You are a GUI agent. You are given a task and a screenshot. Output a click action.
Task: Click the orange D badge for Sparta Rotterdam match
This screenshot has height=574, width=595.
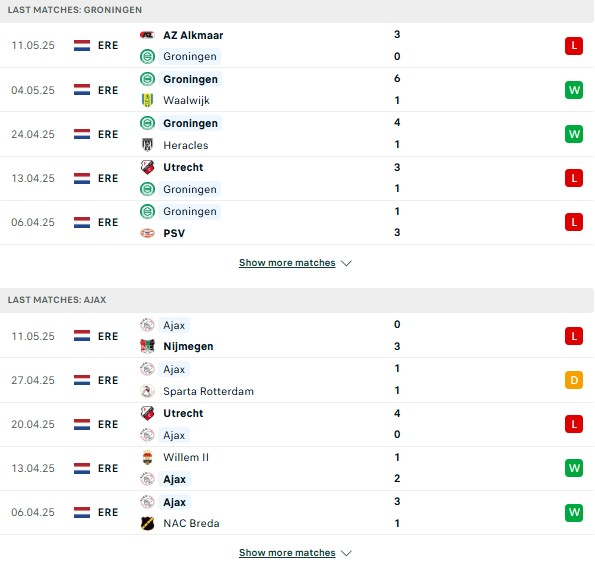click(574, 380)
